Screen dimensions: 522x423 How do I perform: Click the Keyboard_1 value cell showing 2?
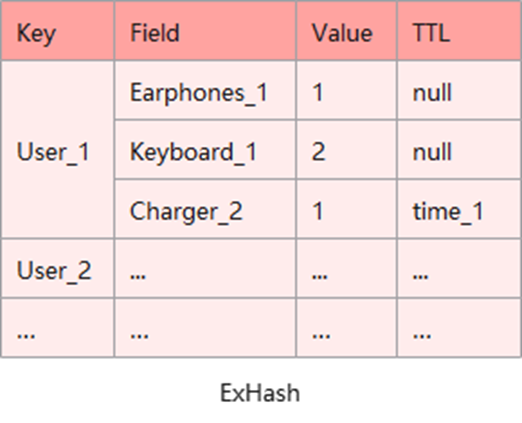[x=347, y=150]
